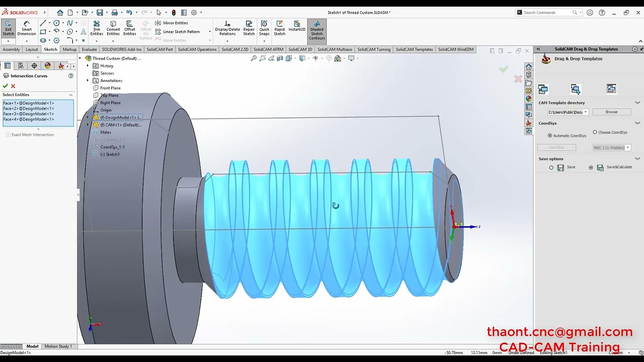Select the Save radio option
Image resolution: width=644 pixels, height=362 pixels.
tap(551, 167)
